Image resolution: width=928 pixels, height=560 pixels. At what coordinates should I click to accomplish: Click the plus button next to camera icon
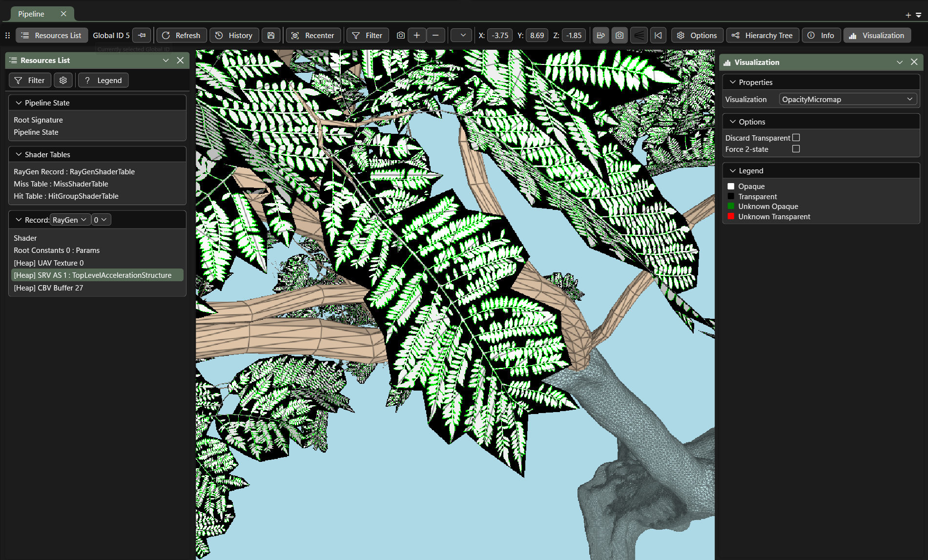click(416, 35)
